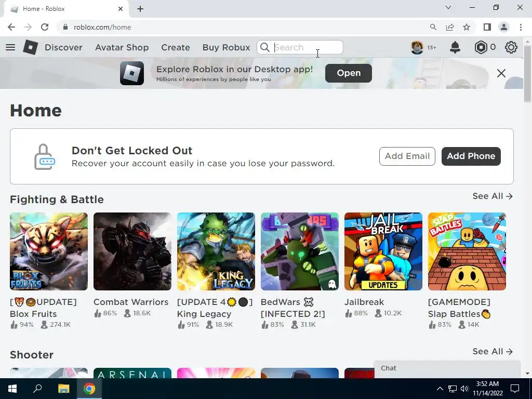Viewport: 532px width, 399px height.
Task: Click the Roblox logo icon in navbar
Action: click(x=30, y=47)
